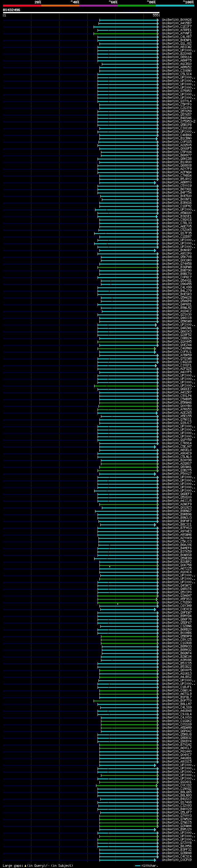Image resolution: width=197 pixels, height=868 pixels.
Task: Select the AV432496 query label
Action: (x=11, y=10)
